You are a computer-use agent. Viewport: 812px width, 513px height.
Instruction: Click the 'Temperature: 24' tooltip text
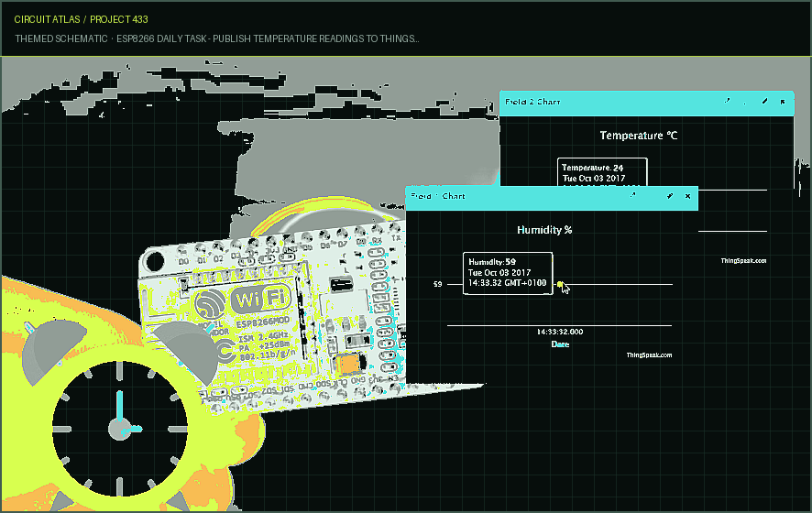click(592, 168)
